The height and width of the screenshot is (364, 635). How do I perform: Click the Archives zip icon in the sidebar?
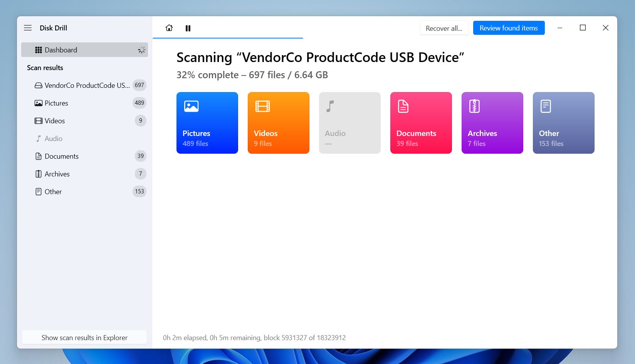39,174
